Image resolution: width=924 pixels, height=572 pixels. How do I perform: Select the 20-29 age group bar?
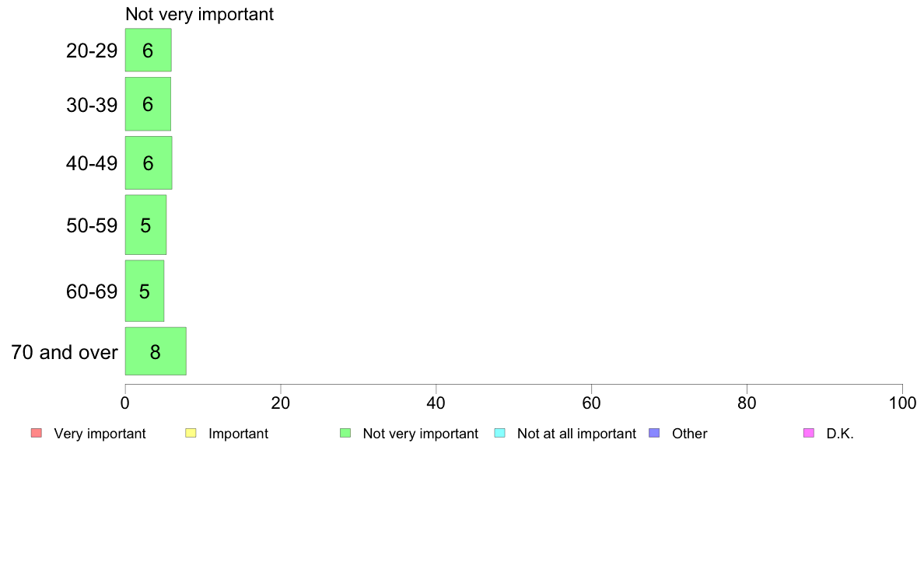[x=148, y=50]
